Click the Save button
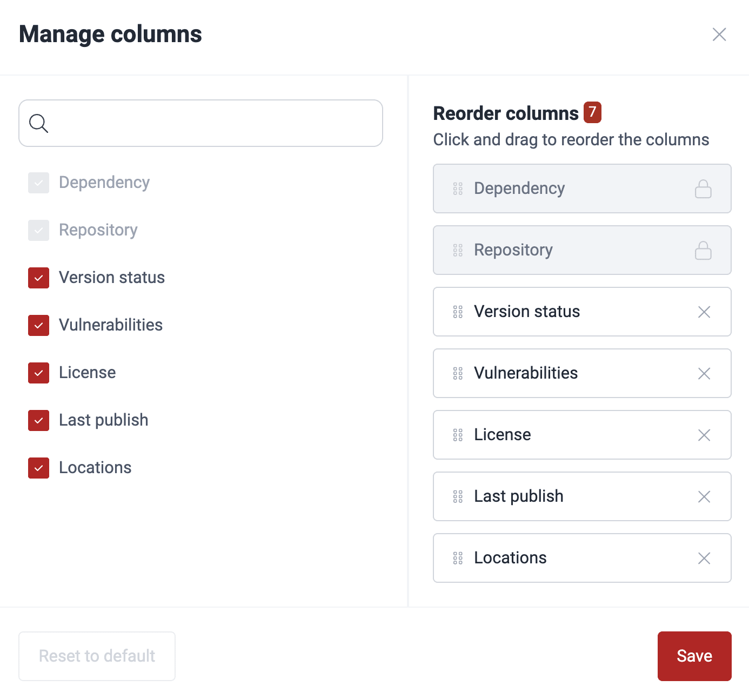The image size is (749, 700). click(x=694, y=656)
